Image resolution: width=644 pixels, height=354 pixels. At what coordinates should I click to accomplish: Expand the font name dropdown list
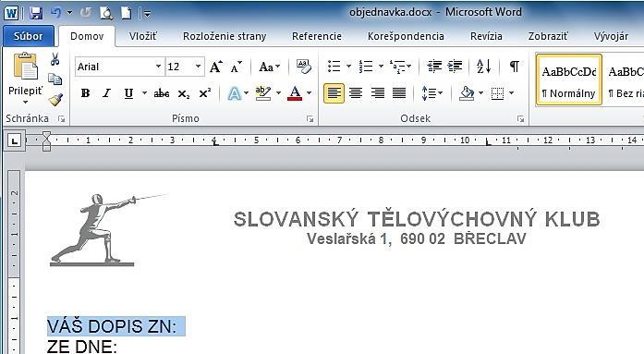click(158, 67)
